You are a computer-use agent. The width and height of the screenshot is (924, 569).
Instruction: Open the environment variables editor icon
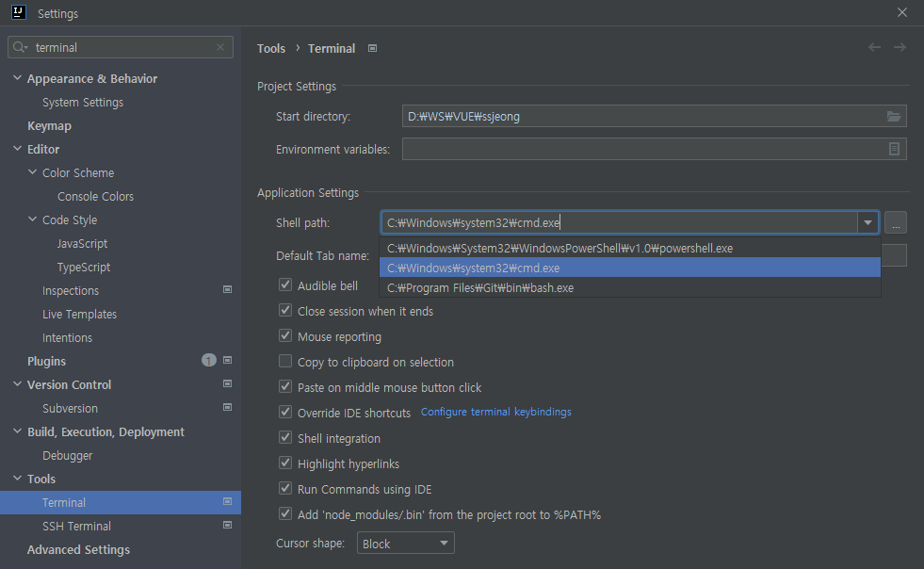[x=894, y=149]
